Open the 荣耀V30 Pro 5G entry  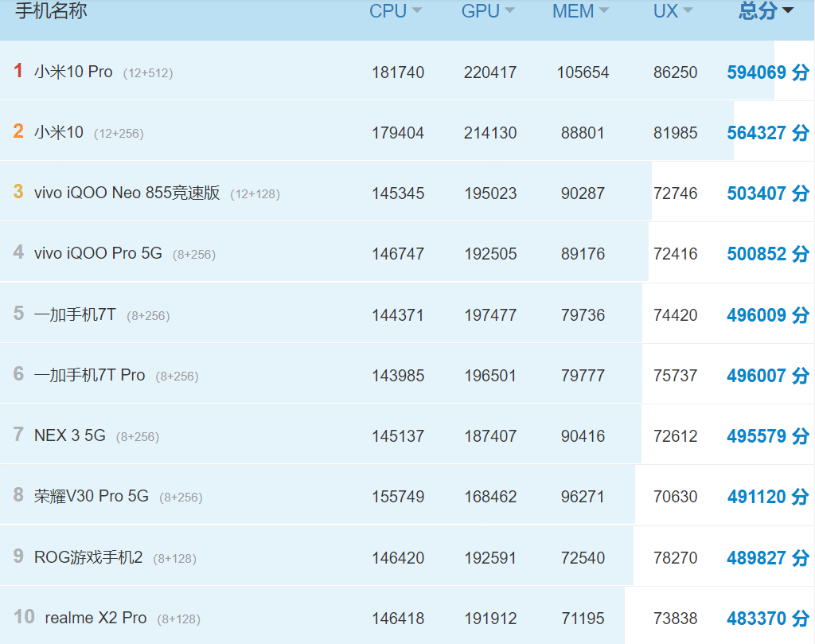coord(92,496)
